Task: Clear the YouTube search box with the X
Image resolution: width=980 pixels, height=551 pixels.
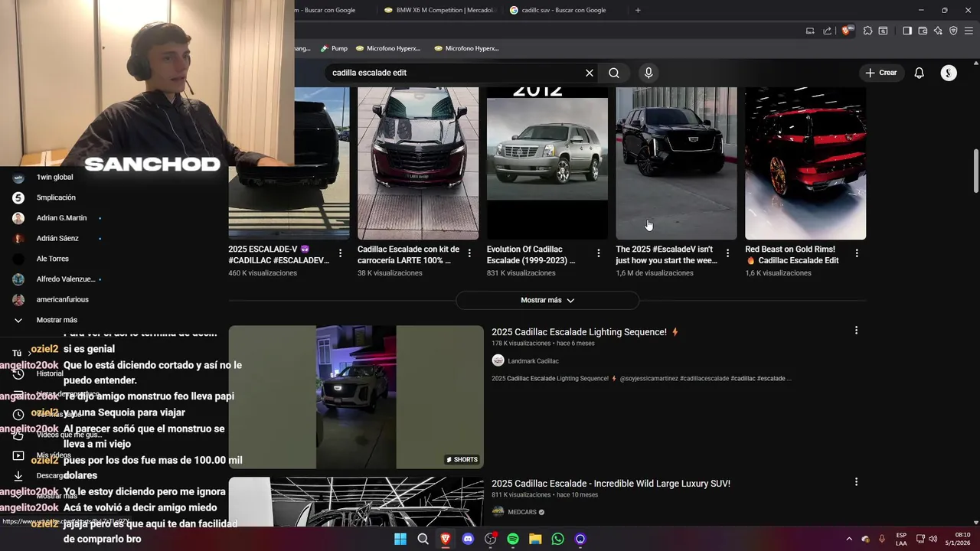Action: [590, 73]
